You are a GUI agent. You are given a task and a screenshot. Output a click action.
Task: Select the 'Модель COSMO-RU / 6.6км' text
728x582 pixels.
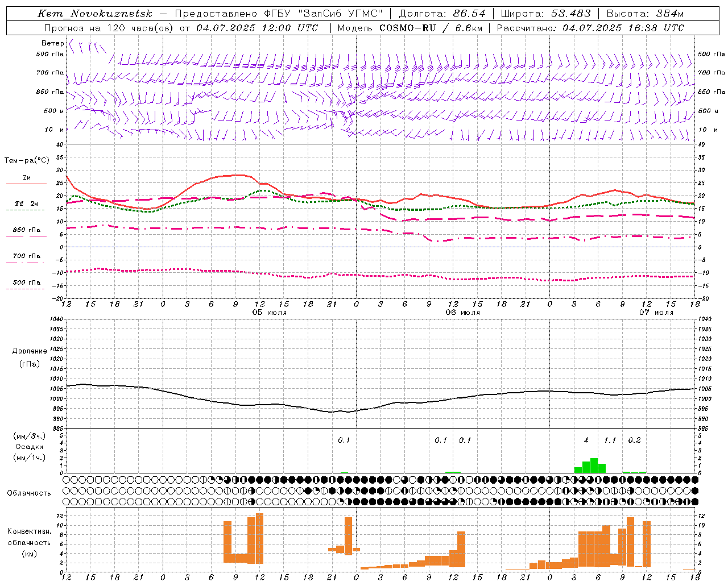click(410, 28)
